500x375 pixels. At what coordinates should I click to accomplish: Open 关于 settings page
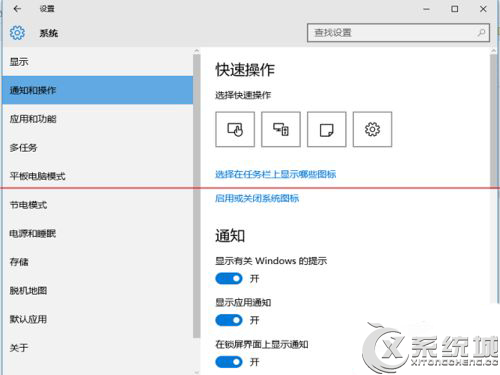(x=97, y=348)
